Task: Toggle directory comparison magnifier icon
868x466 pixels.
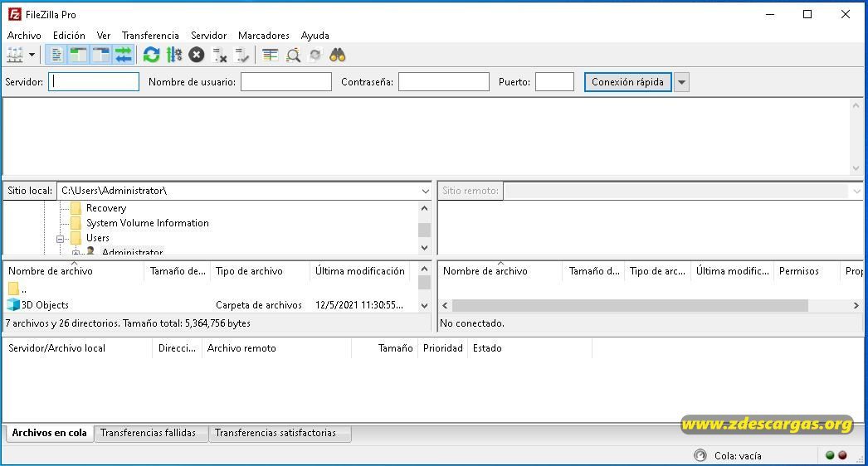Action: coord(293,55)
